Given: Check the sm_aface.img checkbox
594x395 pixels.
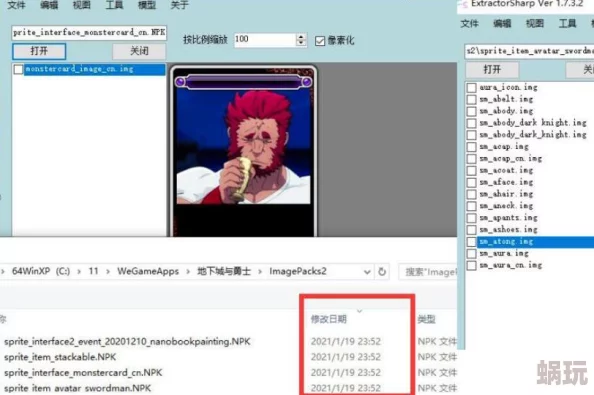Looking at the screenshot, I should tap(471, 182).
